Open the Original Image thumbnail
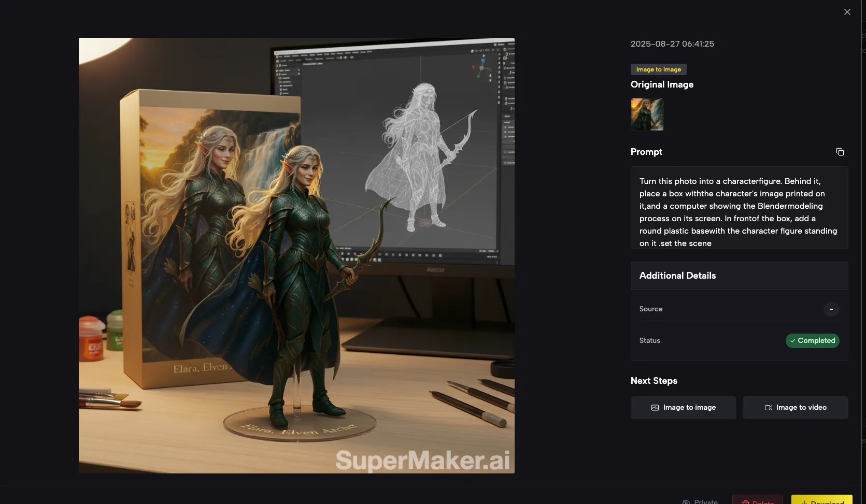Viewport: 866px width, 504px height. [x=647, y=114]
